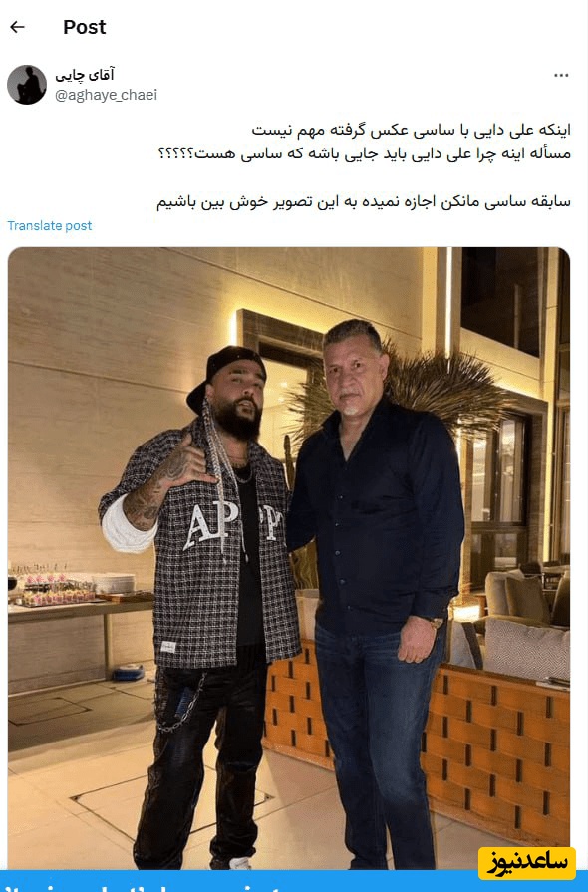Select the Post header title

84,27
